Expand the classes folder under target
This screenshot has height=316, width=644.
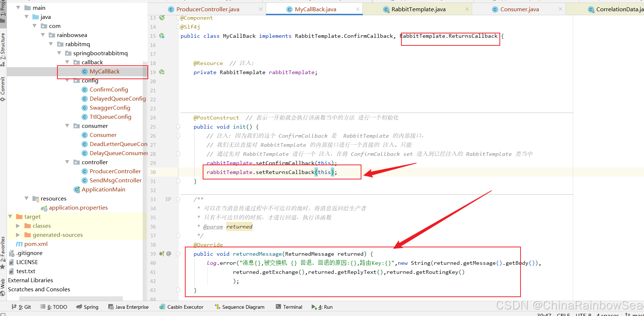[x=18, y=226]
